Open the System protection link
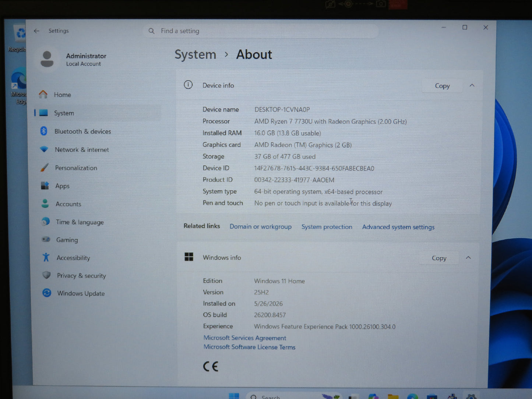The width and height of the screenshot is (532, 399). [327, 227]
